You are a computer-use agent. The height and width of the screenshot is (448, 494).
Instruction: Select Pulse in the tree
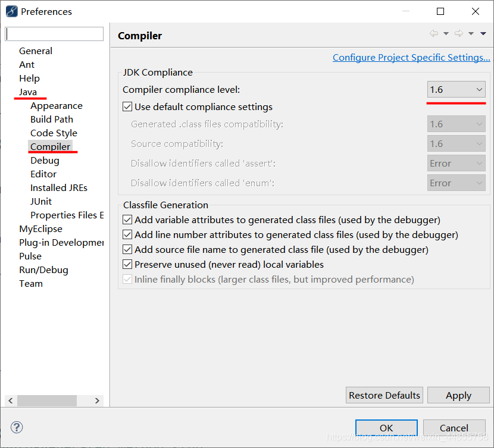30,256
